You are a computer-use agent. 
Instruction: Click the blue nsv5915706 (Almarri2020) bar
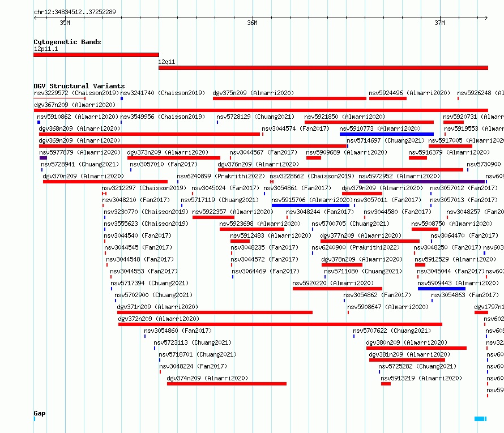coord(310,205)
